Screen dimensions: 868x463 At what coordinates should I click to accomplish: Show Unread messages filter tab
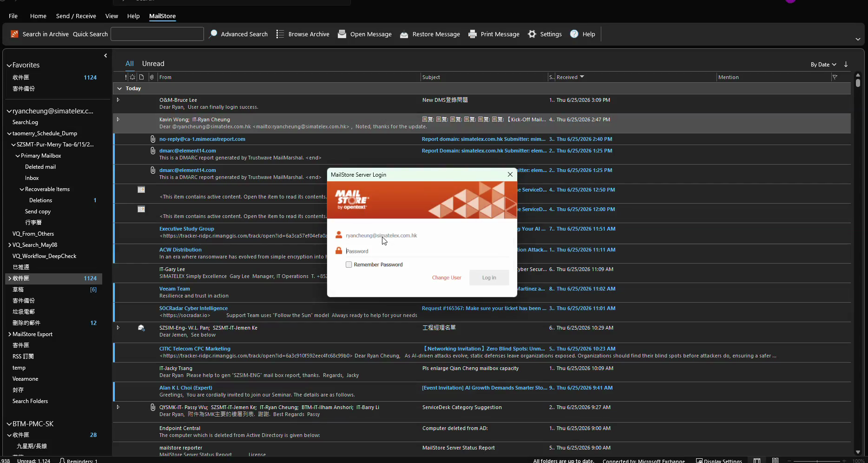(153, 64)
